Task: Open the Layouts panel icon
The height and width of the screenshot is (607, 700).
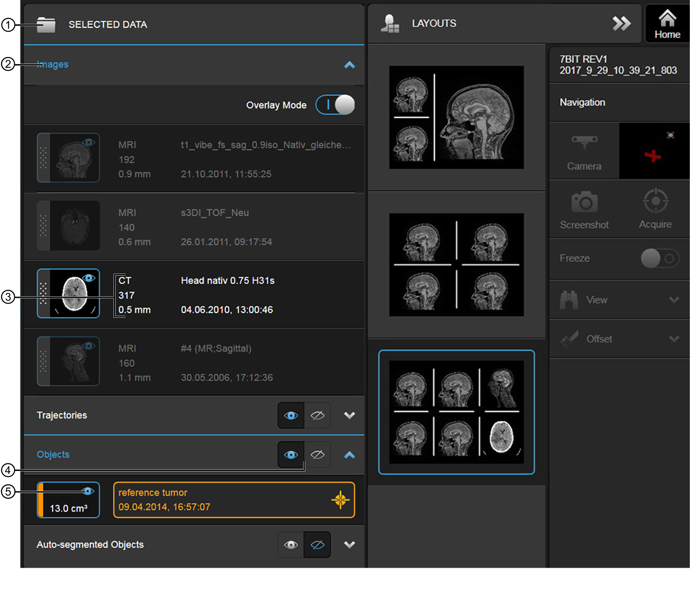Action: (390, 24)
